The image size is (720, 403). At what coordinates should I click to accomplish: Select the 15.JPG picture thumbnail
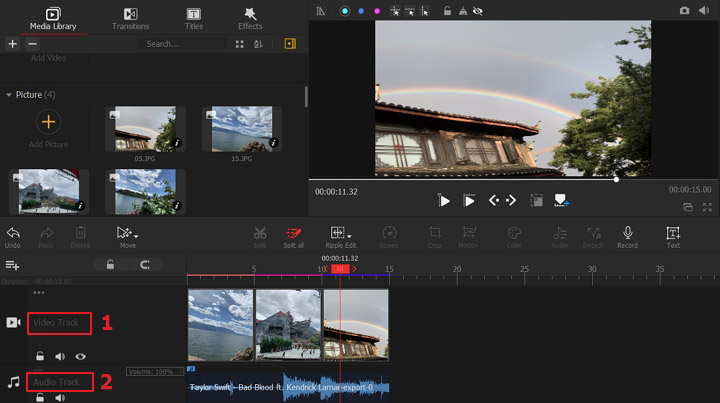[x=241, y=130]
